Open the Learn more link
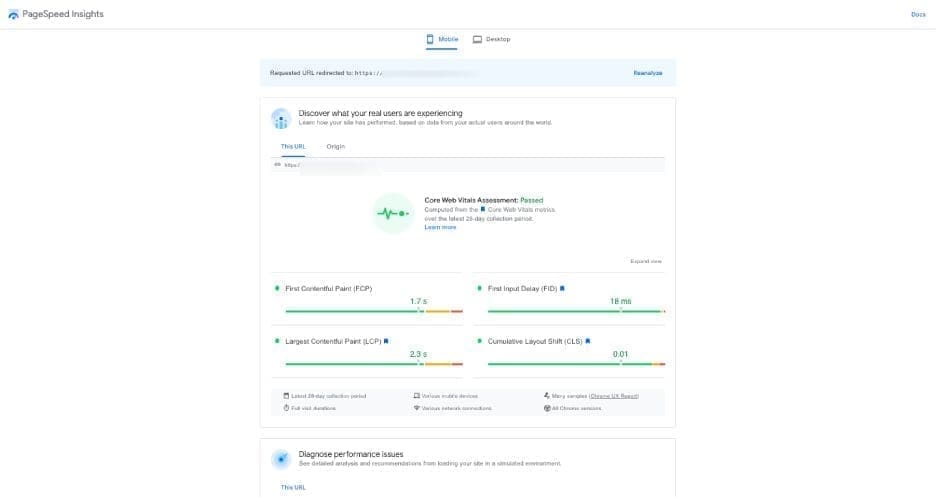Viewport: 936px width, 497px height. [440, 227]
